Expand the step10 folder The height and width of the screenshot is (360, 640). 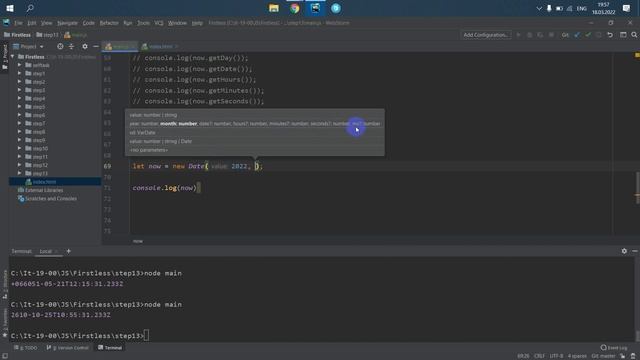[19, 148]
